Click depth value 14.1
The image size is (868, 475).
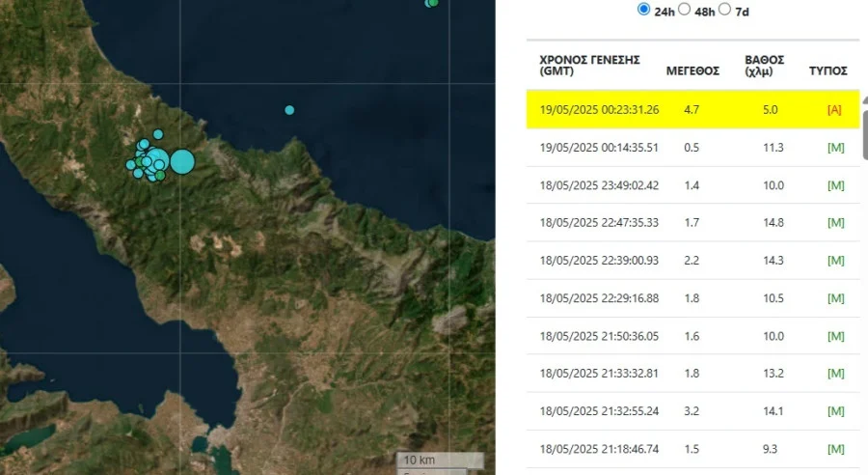773,411
